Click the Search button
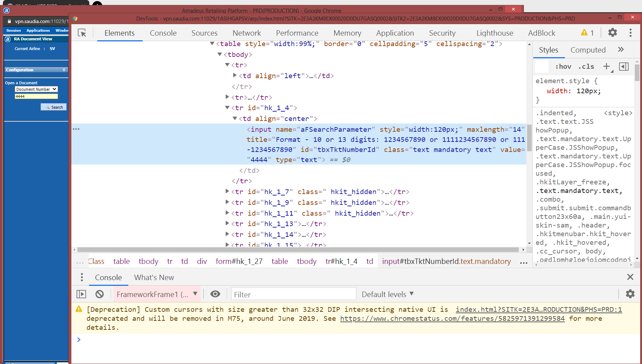Screen dimensions: 642x364 pyautogui.click(x=54, y=107)
